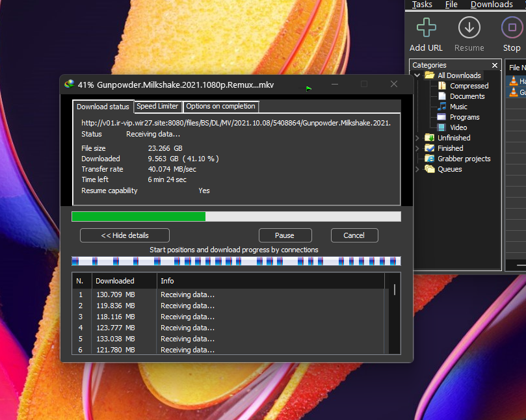
Task: Open the Options on completion tab
Action: pyautogui.click(x=220, y=107)
